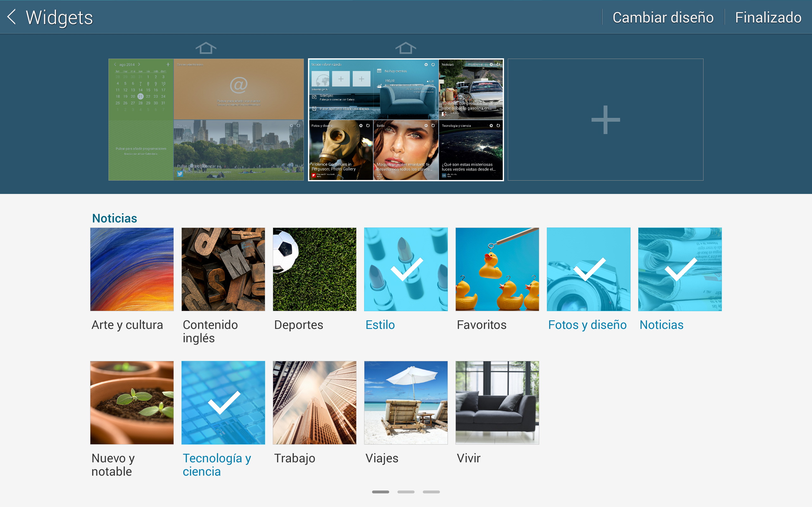Refresh the Estilo widget in preview
812x507 pixels.
pos(433,126)
